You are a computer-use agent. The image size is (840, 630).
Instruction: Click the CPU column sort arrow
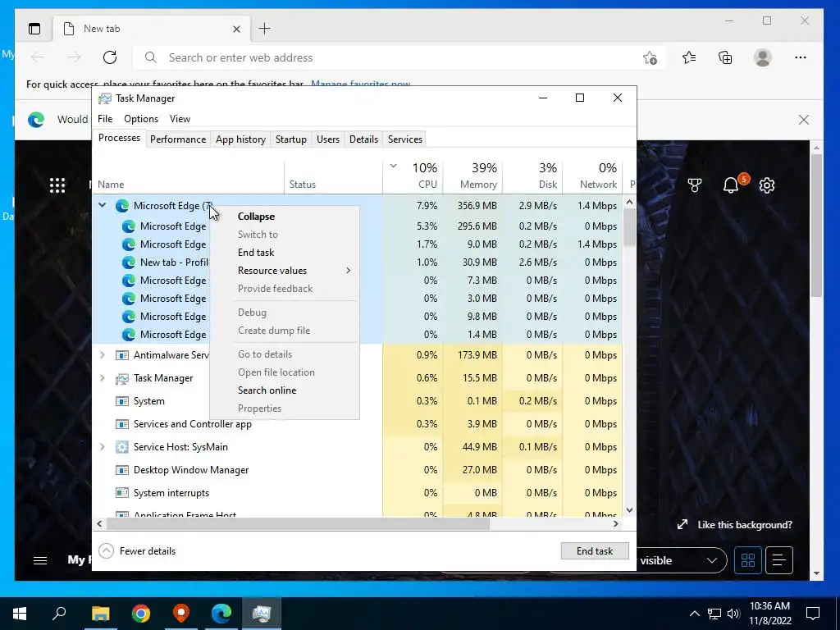coord(393,166)
